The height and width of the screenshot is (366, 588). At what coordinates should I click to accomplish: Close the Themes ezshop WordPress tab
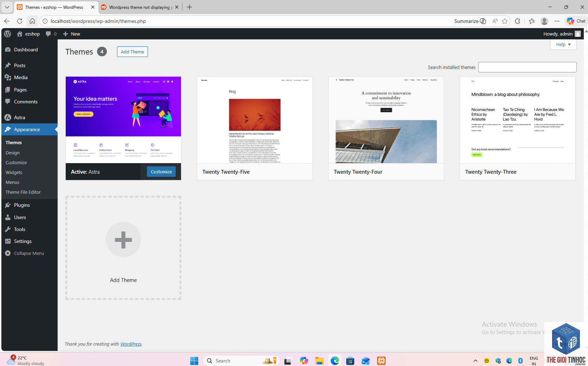click(x=93, y=7)
